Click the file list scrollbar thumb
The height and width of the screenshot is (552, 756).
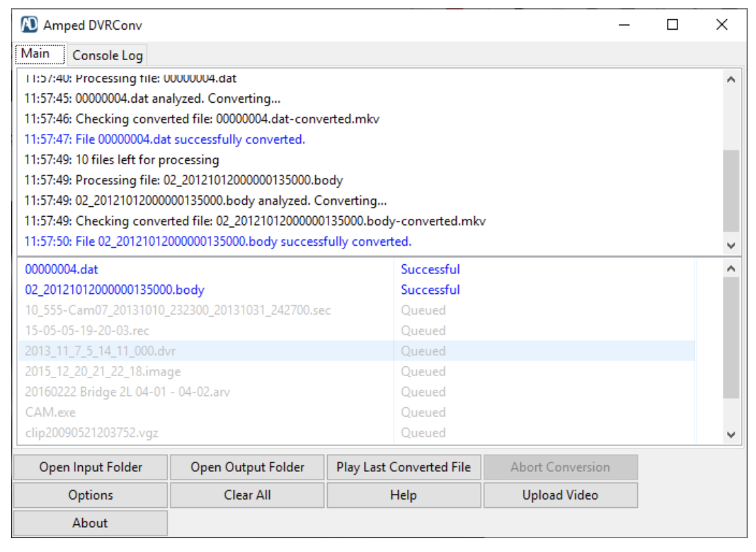[x=731, y=338]
